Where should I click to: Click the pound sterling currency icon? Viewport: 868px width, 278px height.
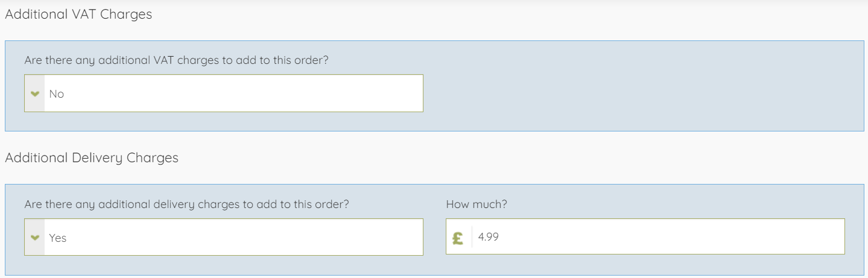(458, 238)
